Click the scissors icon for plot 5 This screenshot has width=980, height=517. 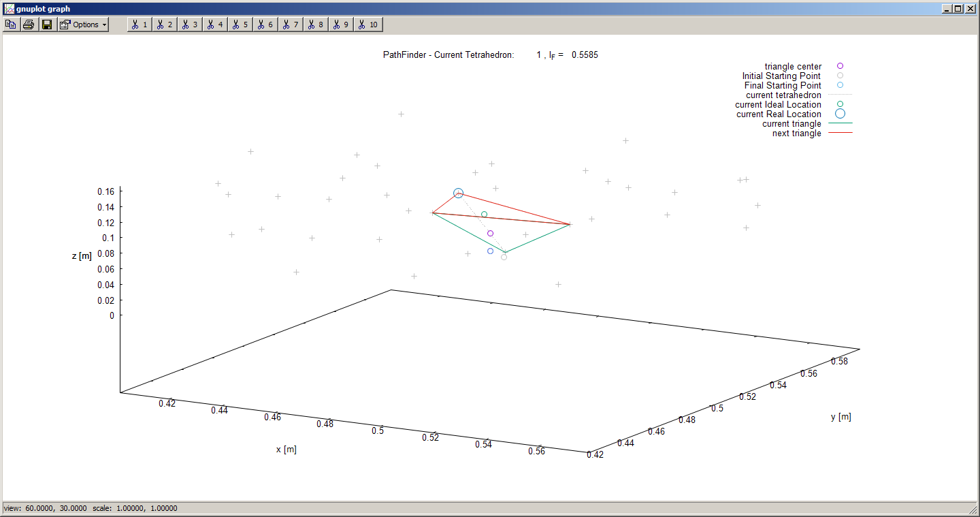coord(240,24)
